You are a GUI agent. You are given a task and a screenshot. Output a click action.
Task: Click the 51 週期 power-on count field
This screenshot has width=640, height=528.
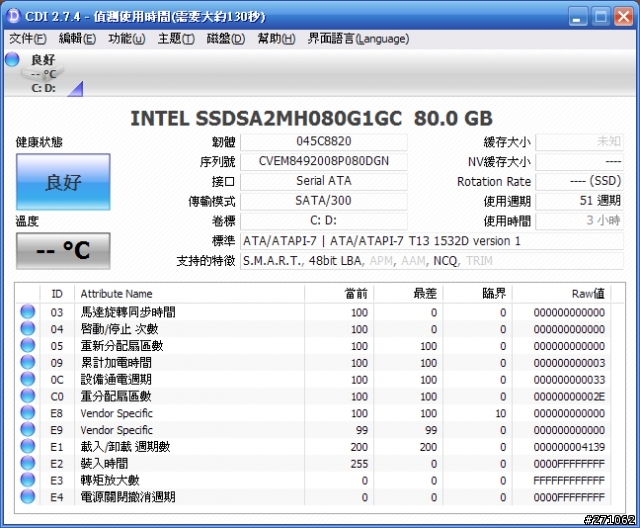click(x=580, y=201)
